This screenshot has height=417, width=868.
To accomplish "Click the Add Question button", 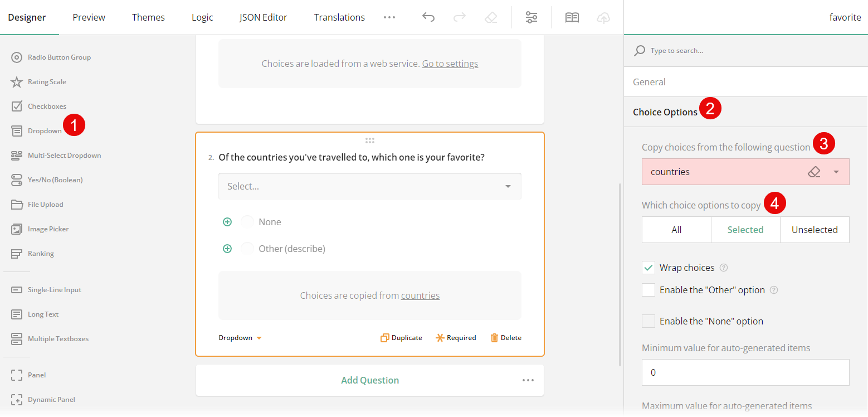I will [369, 380].
